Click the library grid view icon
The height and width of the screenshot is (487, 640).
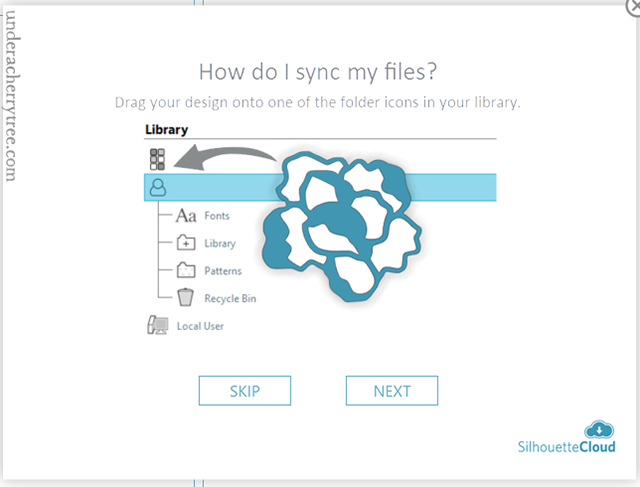157,159
